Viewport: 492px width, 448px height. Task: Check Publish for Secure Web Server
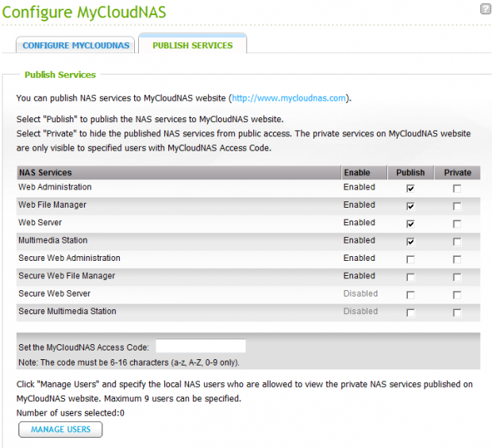point(410,295)
